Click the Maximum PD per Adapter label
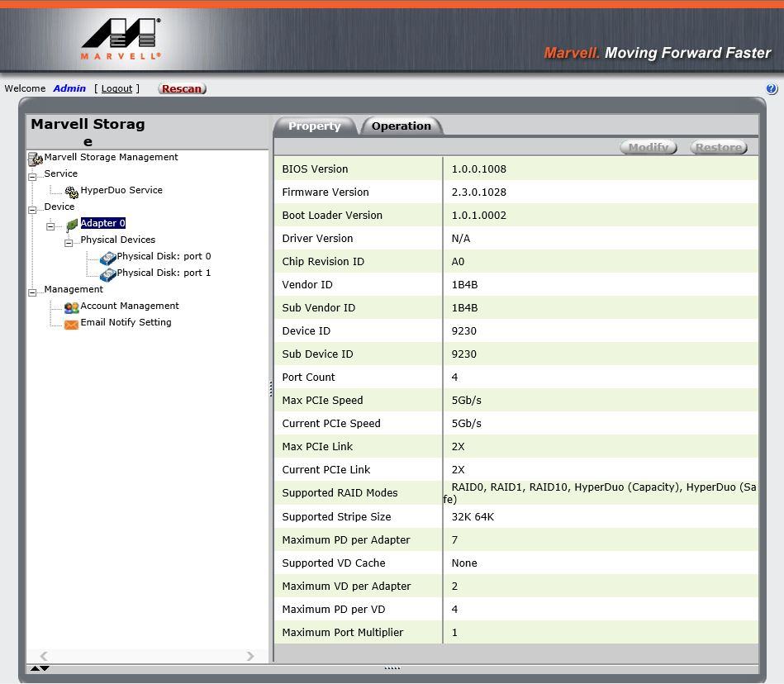Viewport: 784px width, 684px height. pyautogui.click(x=346, y=540)
